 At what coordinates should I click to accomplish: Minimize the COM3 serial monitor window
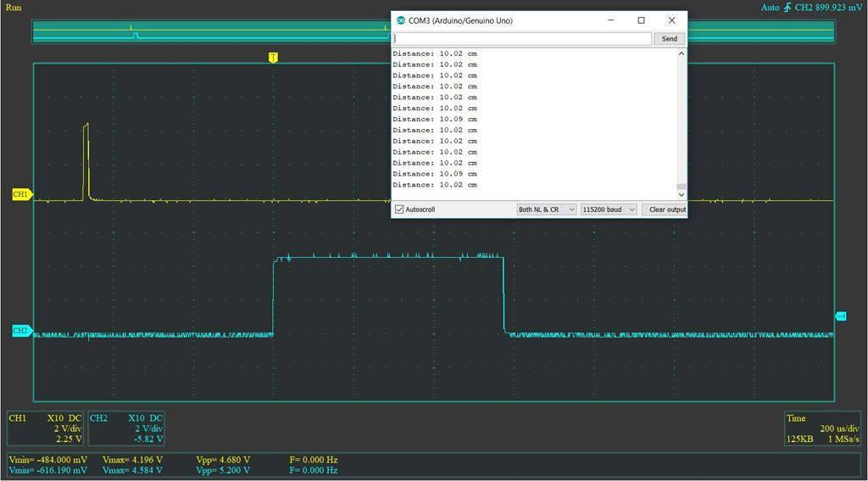click(611, 20)
